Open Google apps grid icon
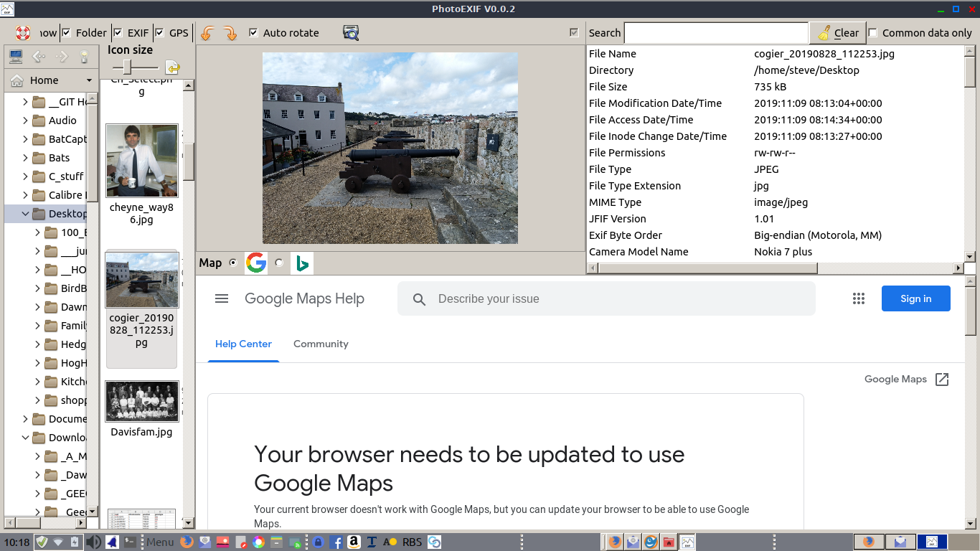 point(859,299)
